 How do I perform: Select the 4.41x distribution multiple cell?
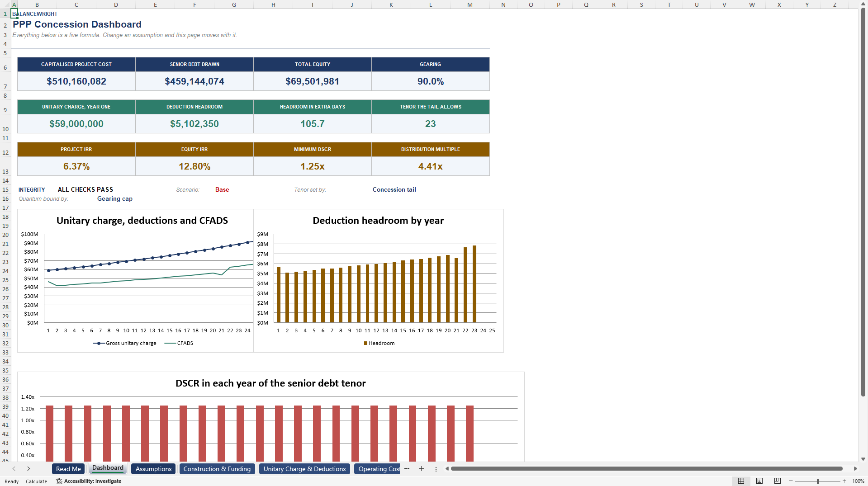point(431,166)
